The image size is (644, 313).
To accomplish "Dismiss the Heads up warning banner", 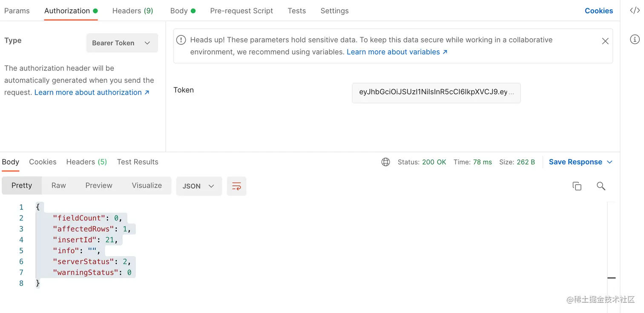I will tap(605, 41).
